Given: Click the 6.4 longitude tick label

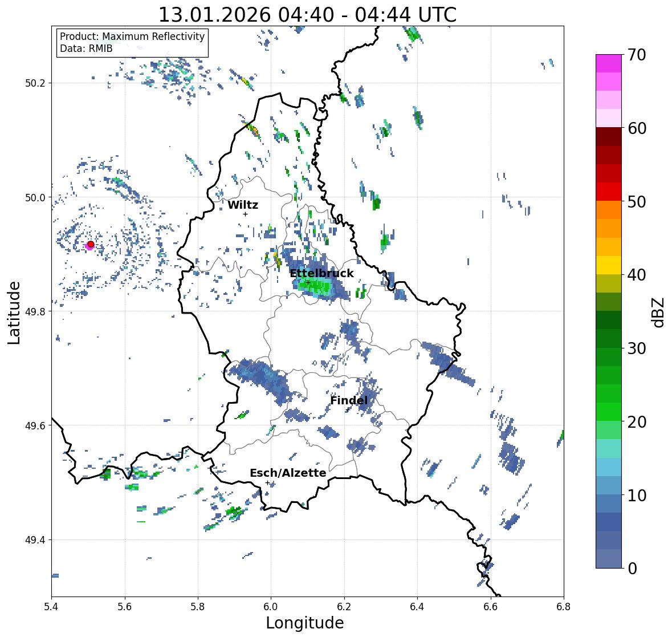Looking at the screenshot, I should (x=417, y=607).
